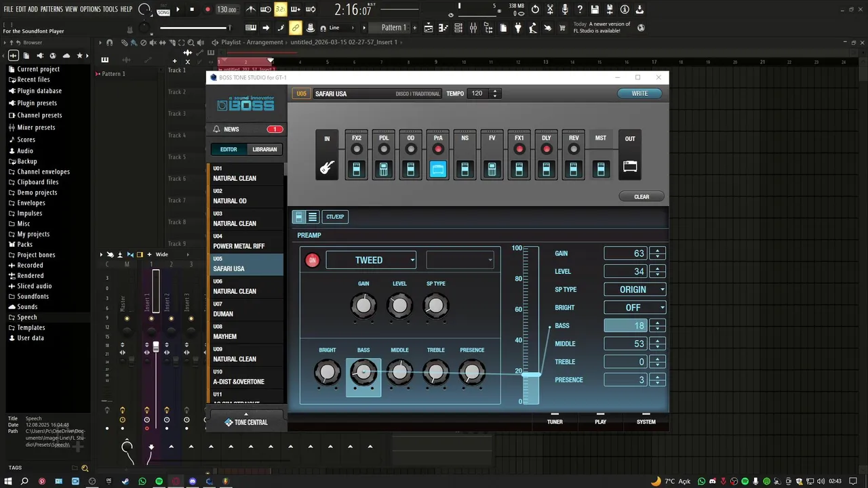
Task: Select the FX1 pedal block icon
Action: (x=519, y=169)
